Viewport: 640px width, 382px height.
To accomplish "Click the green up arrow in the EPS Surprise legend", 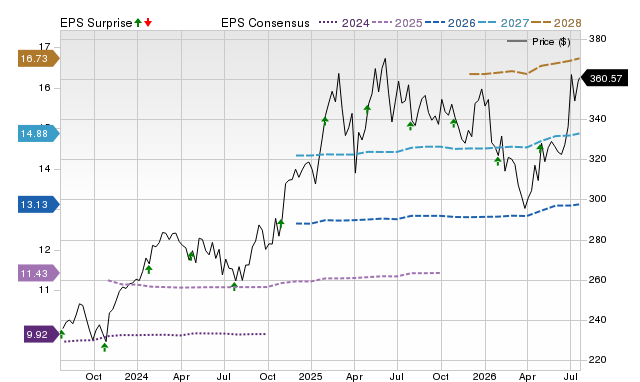I will point(138,22).
